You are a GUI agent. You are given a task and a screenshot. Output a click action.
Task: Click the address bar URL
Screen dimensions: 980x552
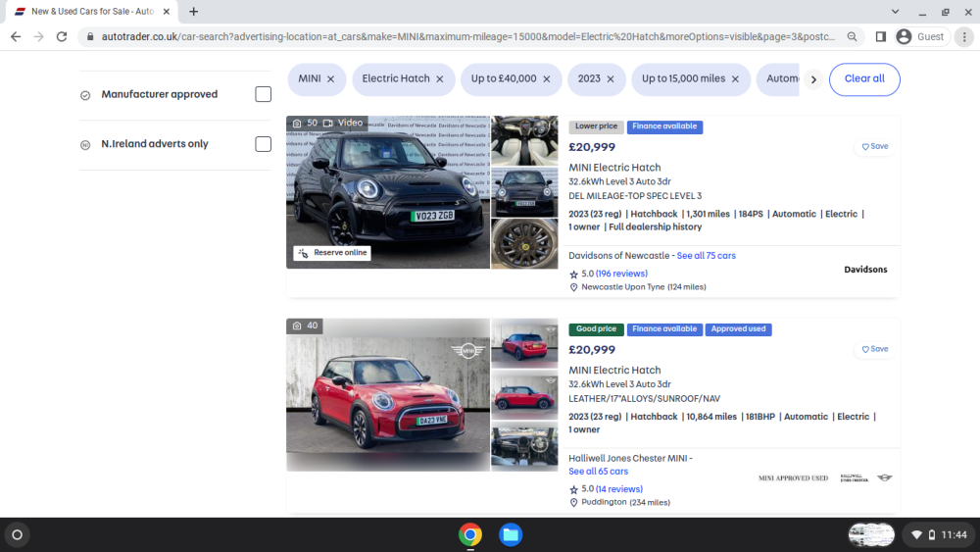(467, 37)
